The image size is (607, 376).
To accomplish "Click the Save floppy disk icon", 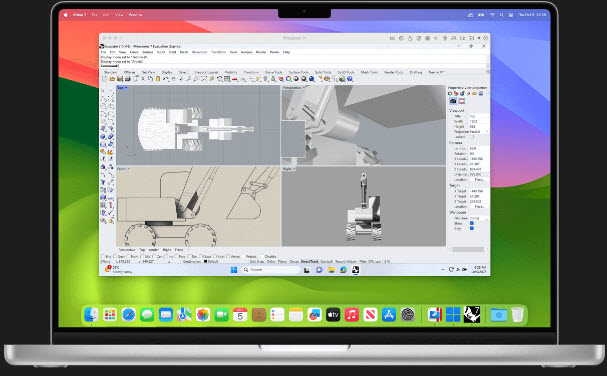I will click(120, 79).
